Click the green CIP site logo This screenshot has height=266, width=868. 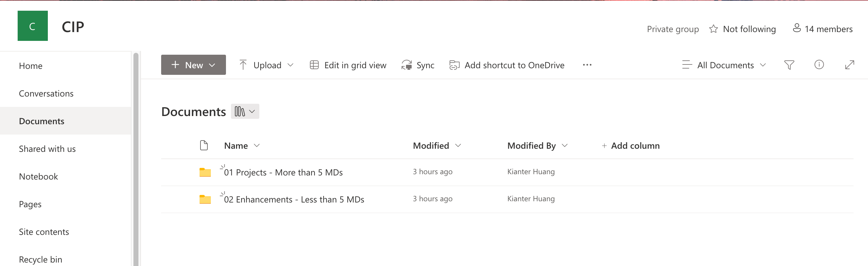coord(33,26)
